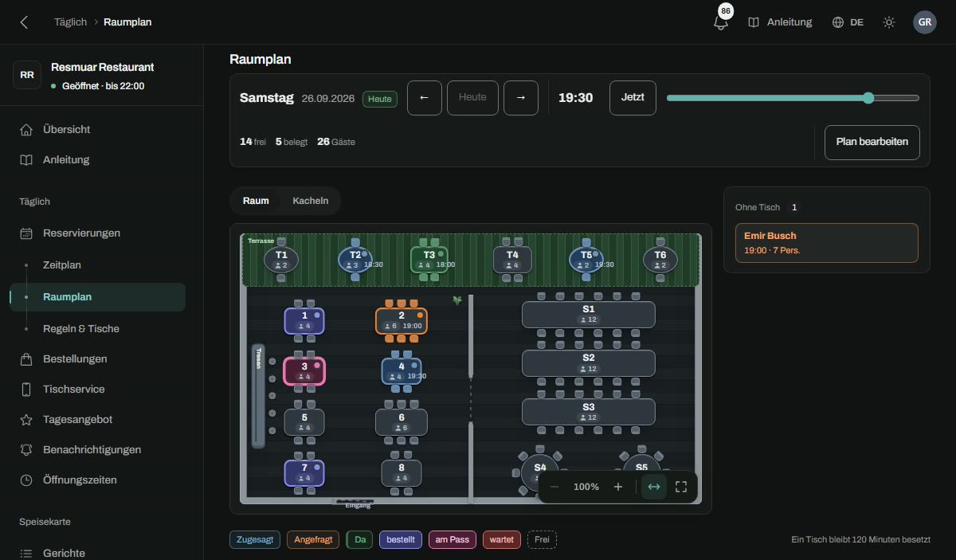
Task: Toggle the wartet status filter
Action: click(x=502, y=539)
